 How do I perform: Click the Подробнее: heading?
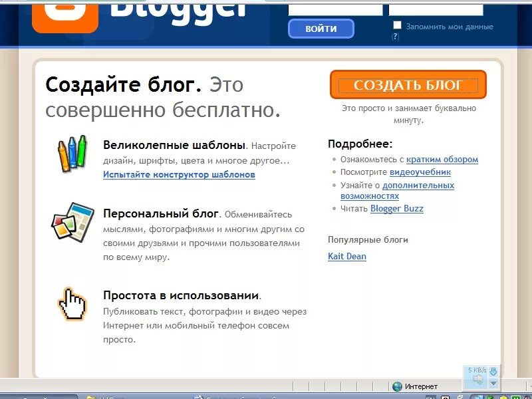tap(360, 144)
